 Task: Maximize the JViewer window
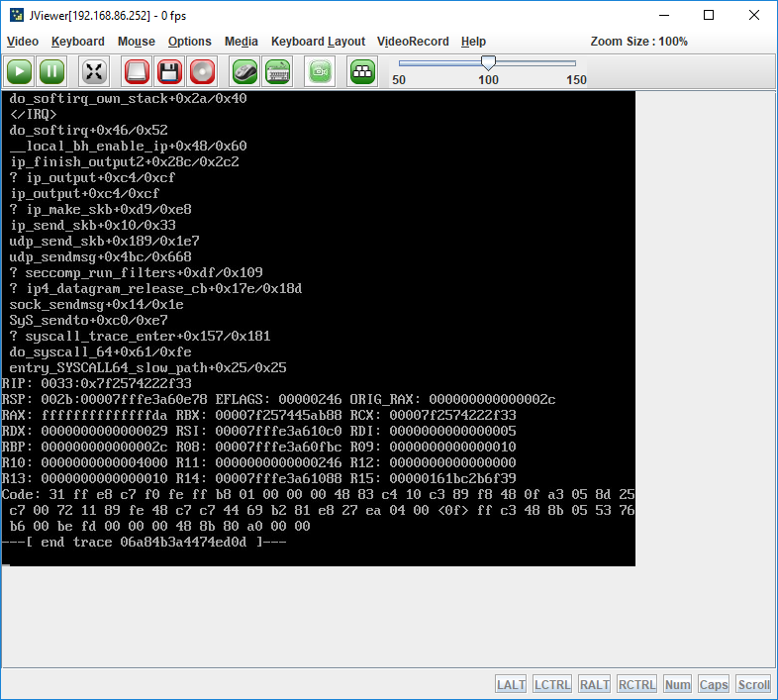[x=709, y=16]
